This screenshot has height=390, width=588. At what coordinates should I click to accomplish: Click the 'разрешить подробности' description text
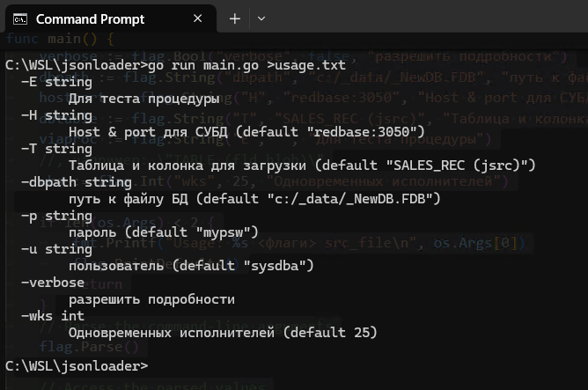tap(152, 299)
